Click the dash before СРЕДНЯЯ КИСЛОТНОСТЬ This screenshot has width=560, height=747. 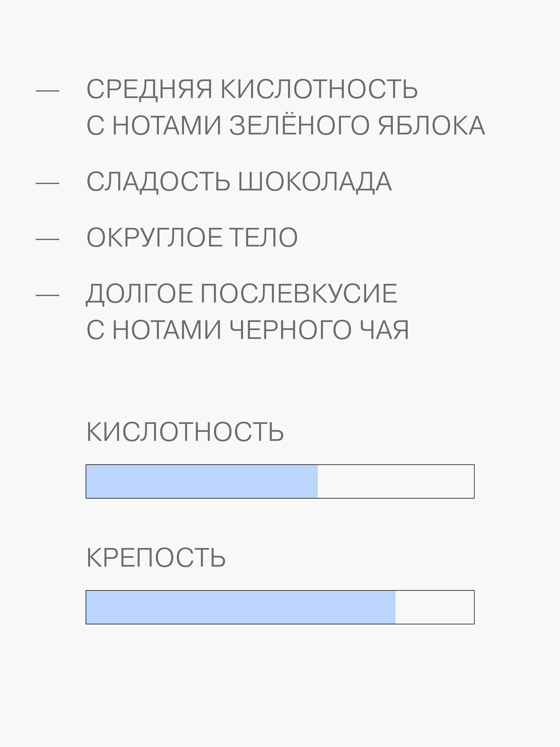click(47, 90)
